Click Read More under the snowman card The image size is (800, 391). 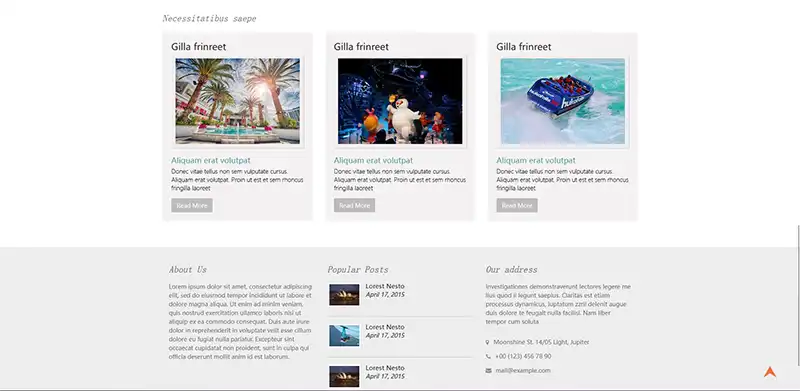[355, 205]
